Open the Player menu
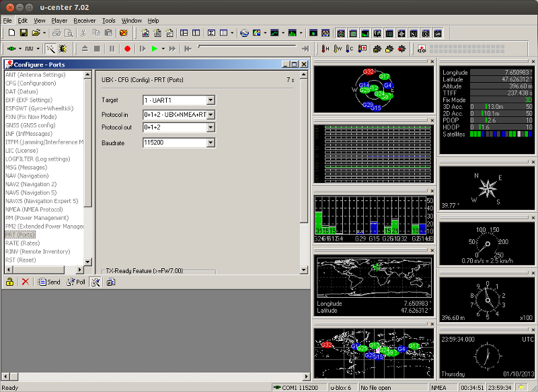This screenshot has width=538, height=392. (59, 21)
